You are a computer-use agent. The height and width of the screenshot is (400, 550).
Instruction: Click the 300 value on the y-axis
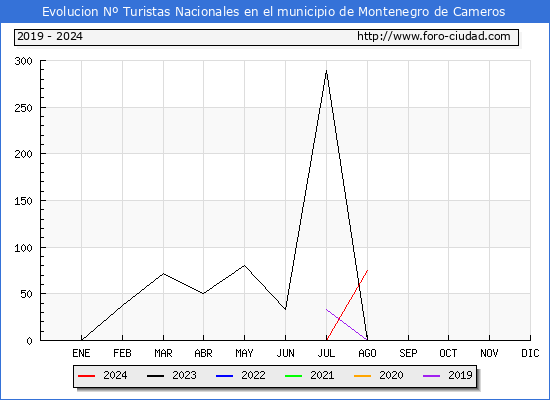(24, 61)
